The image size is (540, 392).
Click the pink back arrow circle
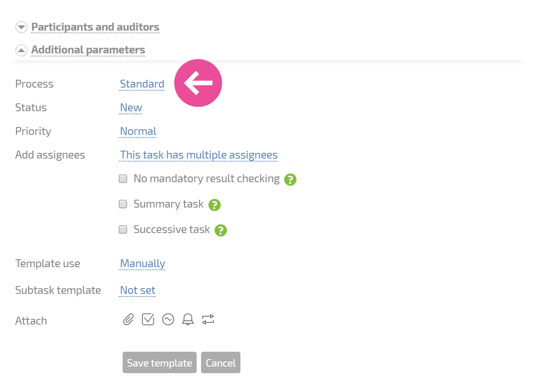point(198,83)
